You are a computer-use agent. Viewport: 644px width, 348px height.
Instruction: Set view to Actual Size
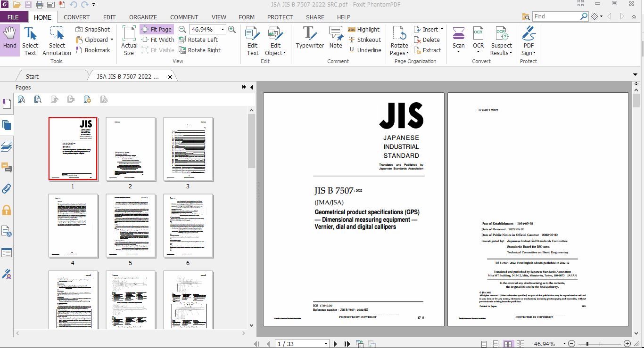[129, 40]
